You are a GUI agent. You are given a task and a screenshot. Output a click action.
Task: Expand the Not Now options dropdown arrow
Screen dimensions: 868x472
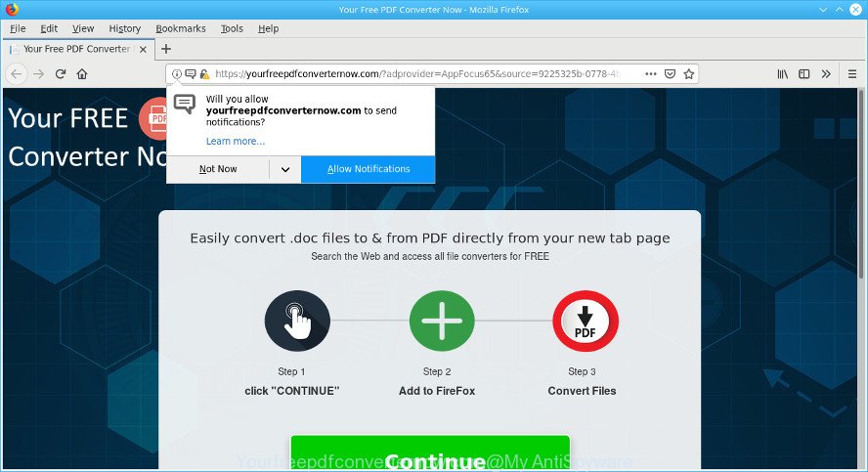(285, 169)
